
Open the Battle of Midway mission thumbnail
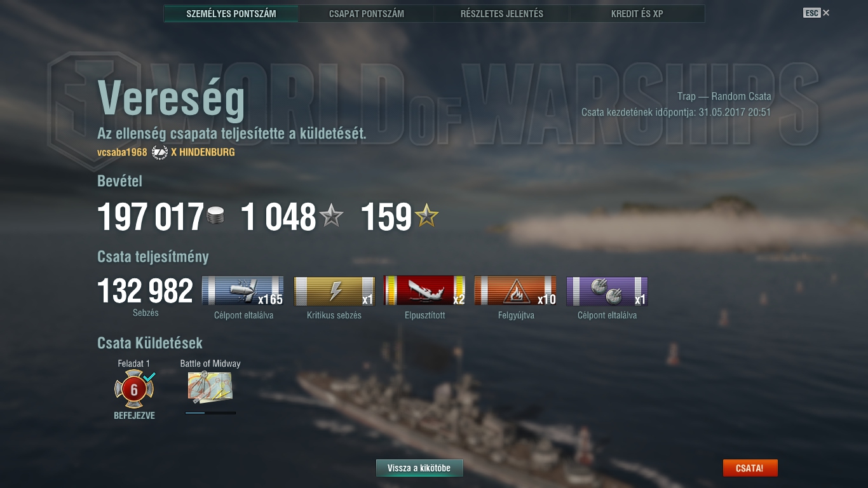(210, 387)
